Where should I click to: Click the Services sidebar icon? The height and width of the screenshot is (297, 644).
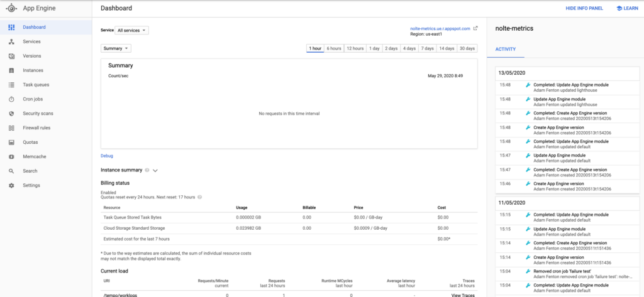point(11,41)
